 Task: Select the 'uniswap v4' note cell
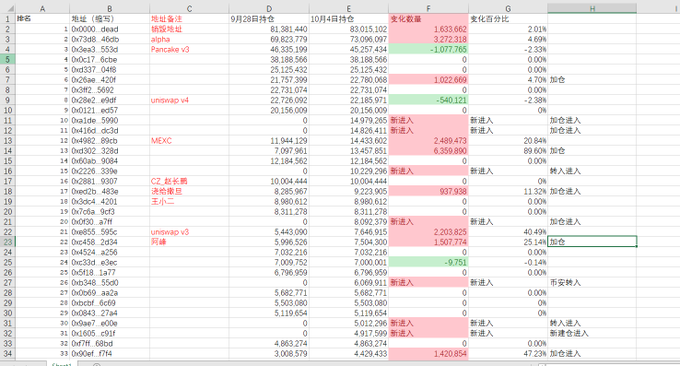[189, 100]
